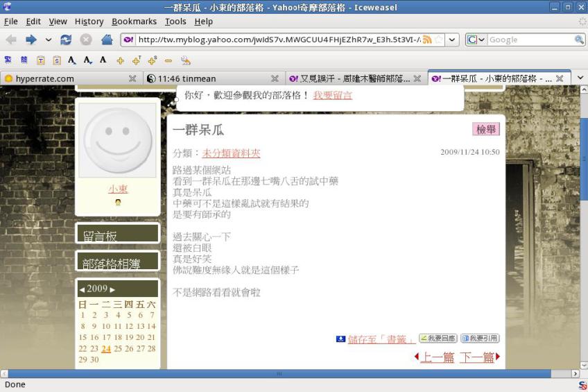Expand the URL bar history dropdown
This screenshot has height=392, width=588.
(452, 40)
